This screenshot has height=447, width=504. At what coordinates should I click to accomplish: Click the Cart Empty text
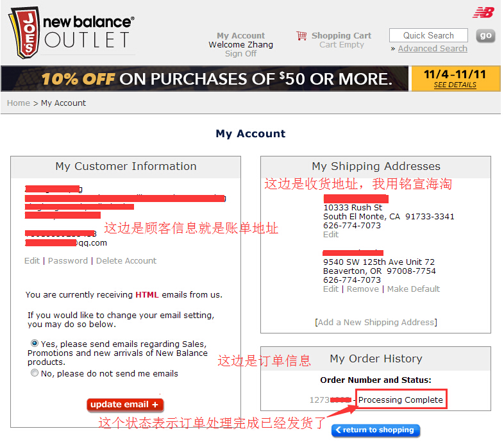tap(342, 45)
